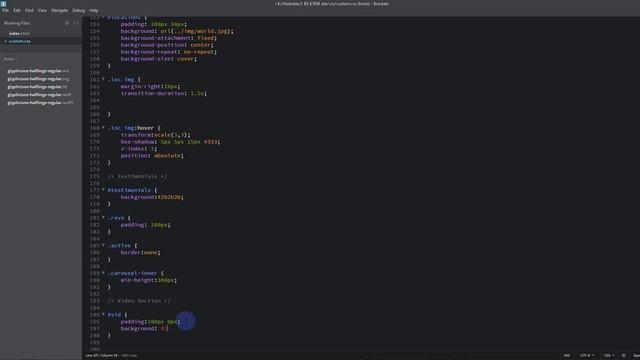The width and height of the screenshot is (640, 360).
Task: Open glyphicons-halflings-regular.svg file
Action: coord(38,79)
